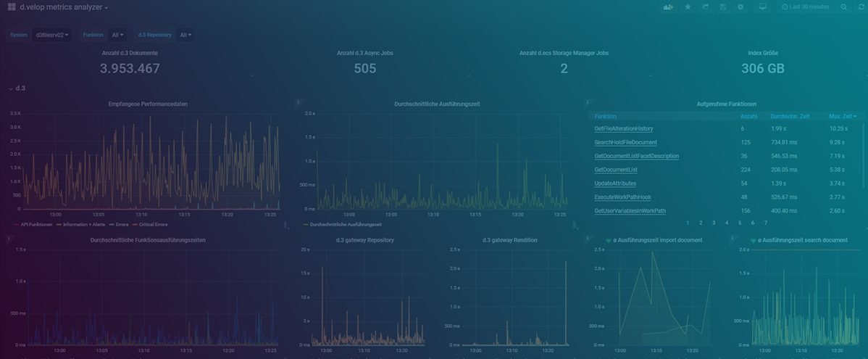This screenshot has width=868, height=359.
Task: Click the add panel icon in toolbar
Action: coord(669,7)
